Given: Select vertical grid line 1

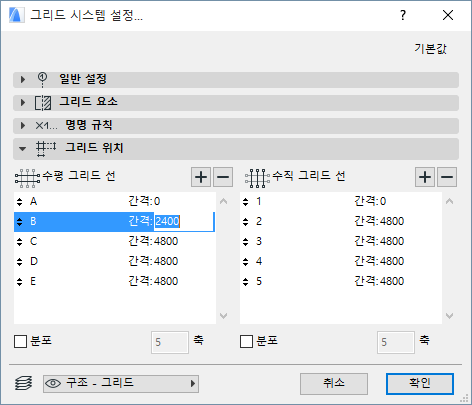Looking at the screenshot, I should tap(341, 202).
